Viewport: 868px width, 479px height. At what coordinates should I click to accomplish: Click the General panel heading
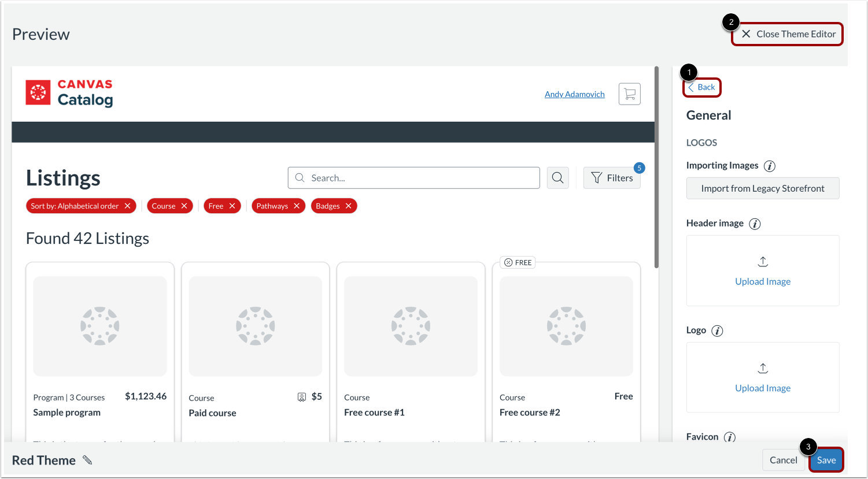tap(708, 116)
